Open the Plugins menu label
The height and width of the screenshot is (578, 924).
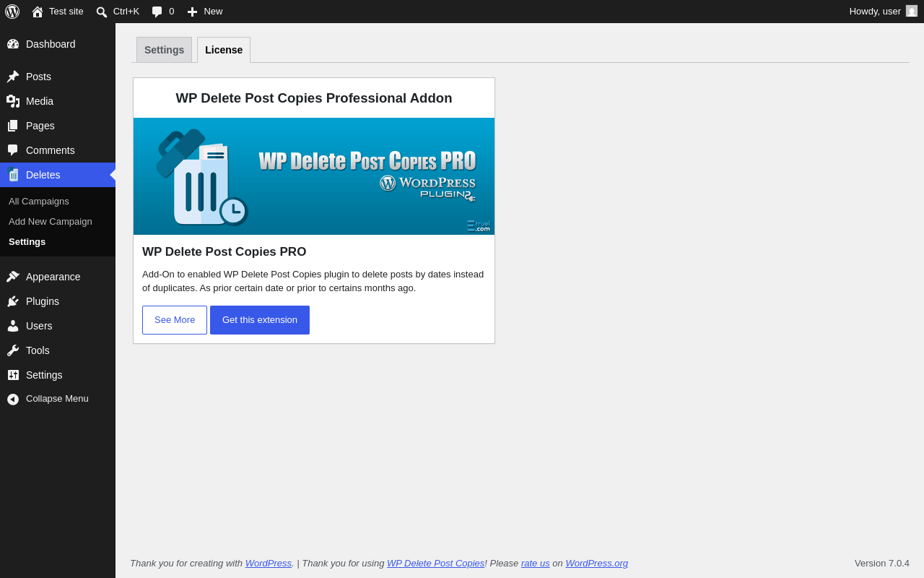pos(43,301)
